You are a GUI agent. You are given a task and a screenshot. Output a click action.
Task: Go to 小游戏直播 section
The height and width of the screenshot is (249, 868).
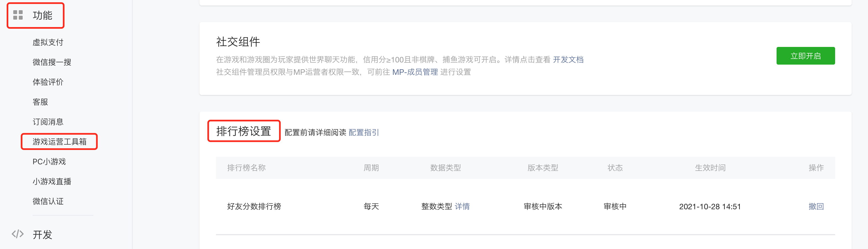click(52, 181)
